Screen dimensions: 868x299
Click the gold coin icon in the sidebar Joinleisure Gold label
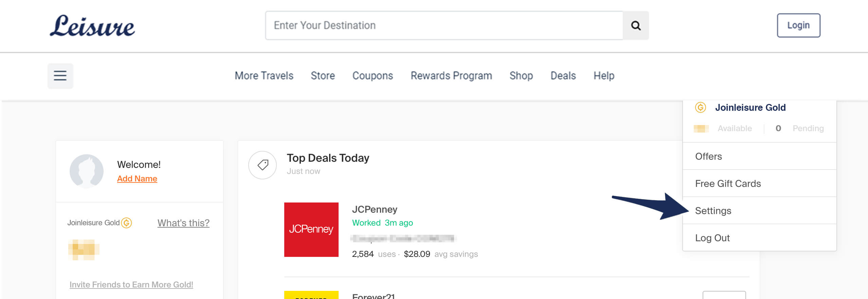[x=126, y=223]
